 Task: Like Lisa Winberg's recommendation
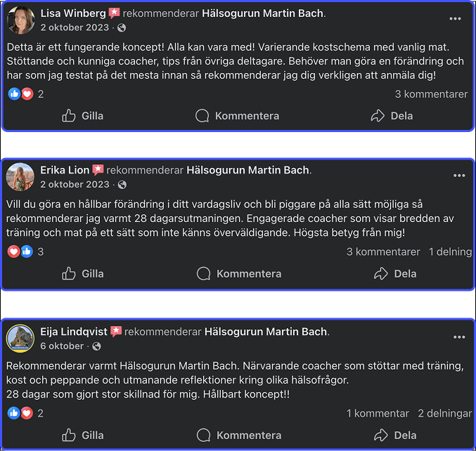[x=82, y=116]
